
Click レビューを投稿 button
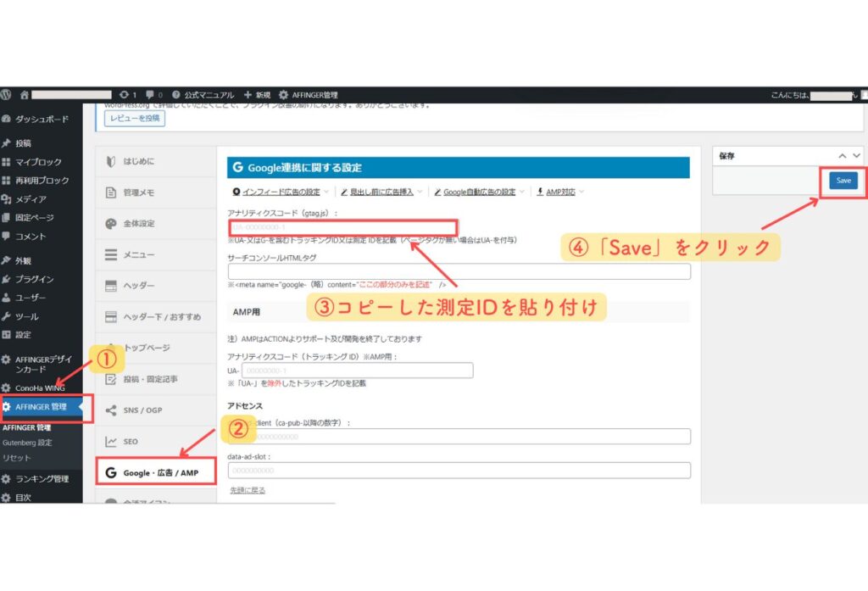(135, 118)
